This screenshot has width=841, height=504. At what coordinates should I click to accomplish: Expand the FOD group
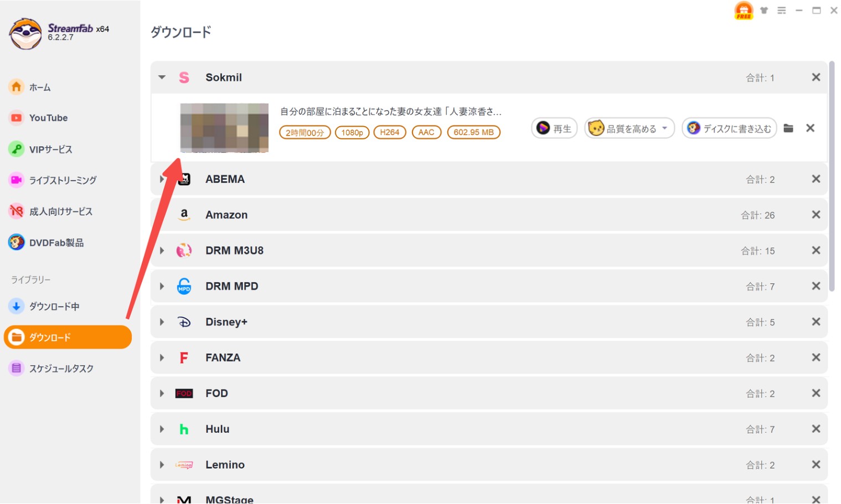pos(162,393)
